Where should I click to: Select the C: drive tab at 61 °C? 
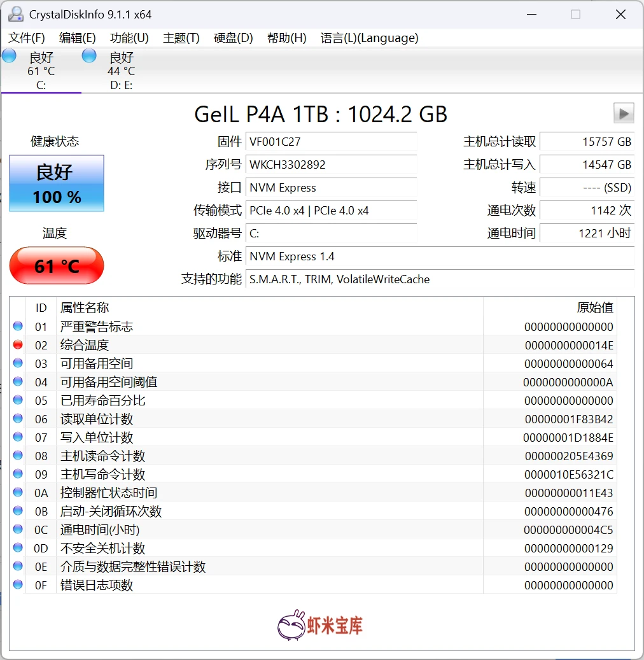click(x=41, y=70)
